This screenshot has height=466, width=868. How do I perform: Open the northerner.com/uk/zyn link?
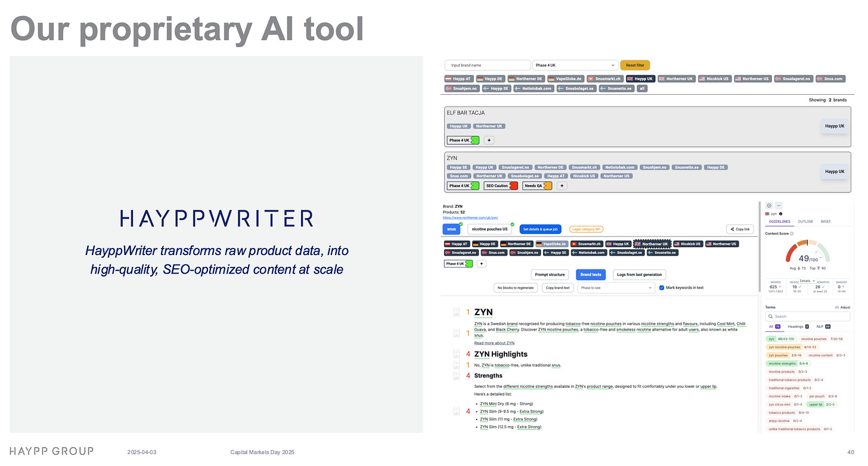pyautogui.click(x=470, y=218)
